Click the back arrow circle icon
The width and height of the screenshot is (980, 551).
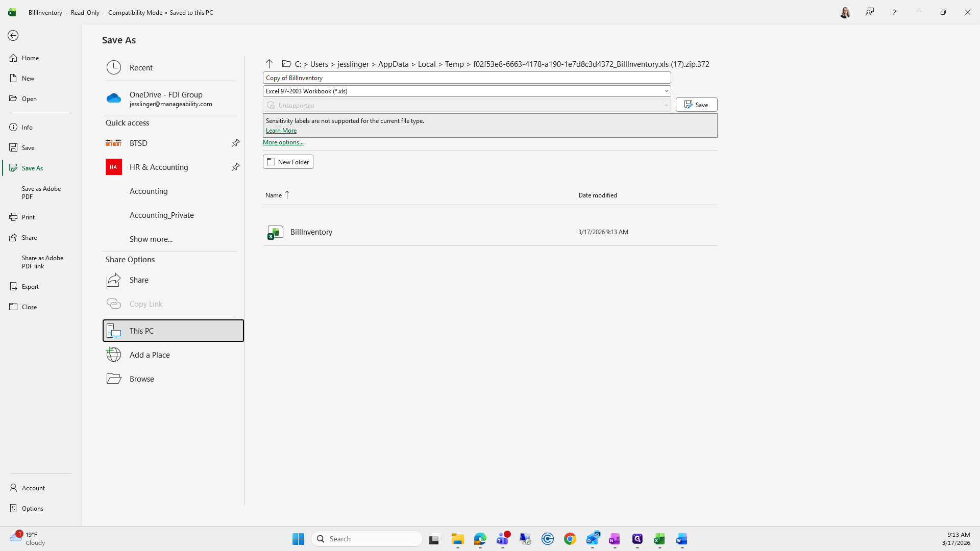coord(13,36)
